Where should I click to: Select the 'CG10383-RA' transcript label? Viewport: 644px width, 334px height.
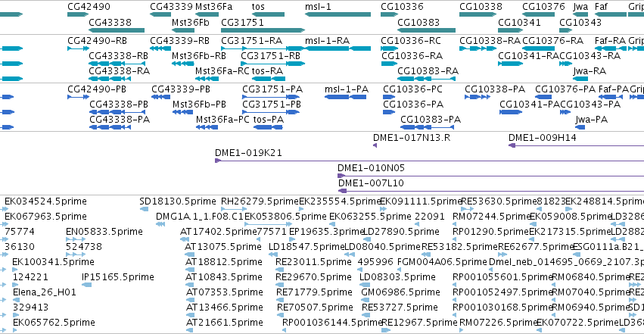click(428, 71)
